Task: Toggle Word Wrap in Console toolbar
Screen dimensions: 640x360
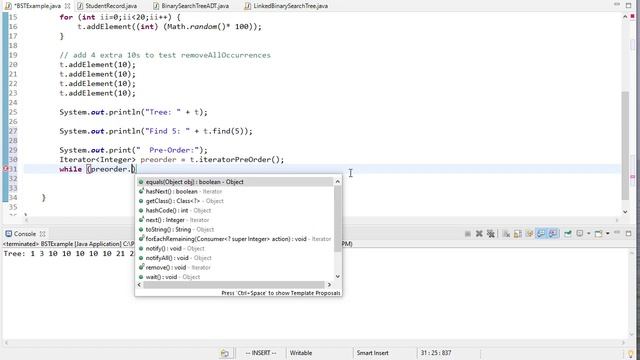Action: 529,234
